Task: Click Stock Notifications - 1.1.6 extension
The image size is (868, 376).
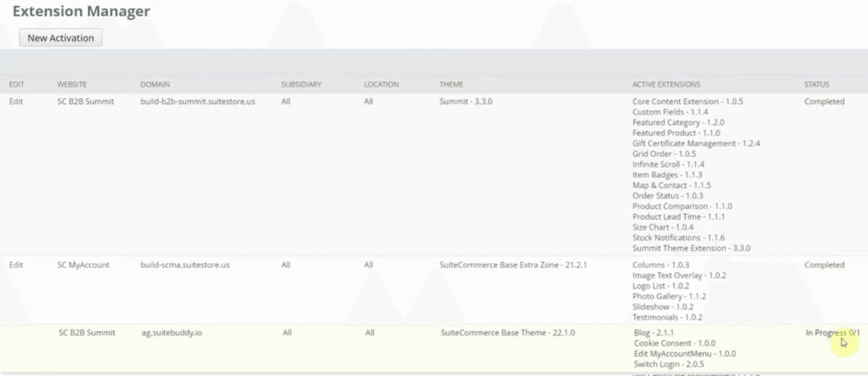Action: [678, 238]
